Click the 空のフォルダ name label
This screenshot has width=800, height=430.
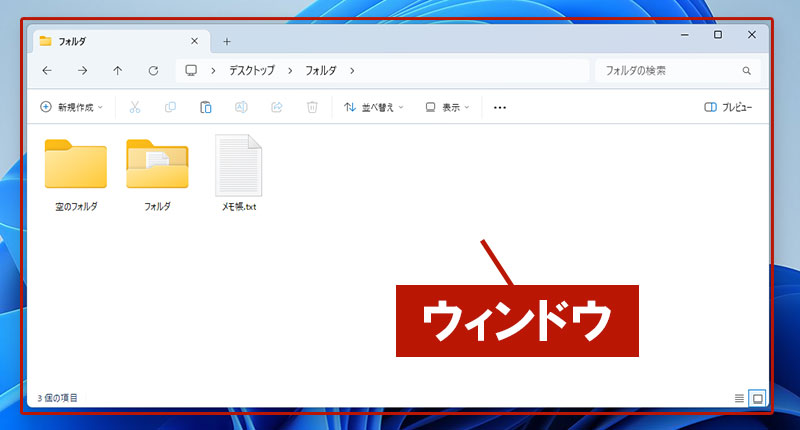click(76, 207)
